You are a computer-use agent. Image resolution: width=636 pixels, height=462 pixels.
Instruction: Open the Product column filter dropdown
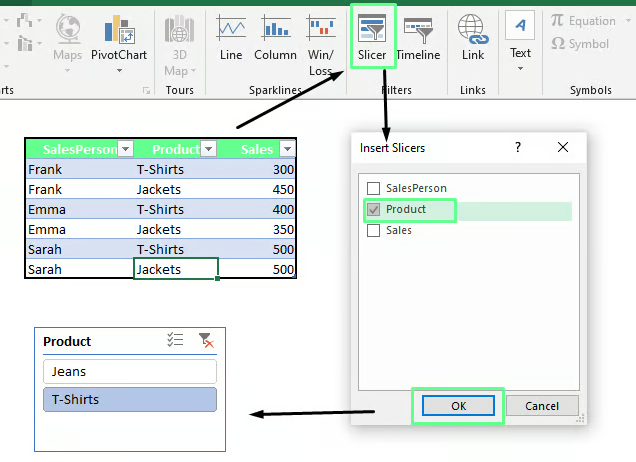208,149
